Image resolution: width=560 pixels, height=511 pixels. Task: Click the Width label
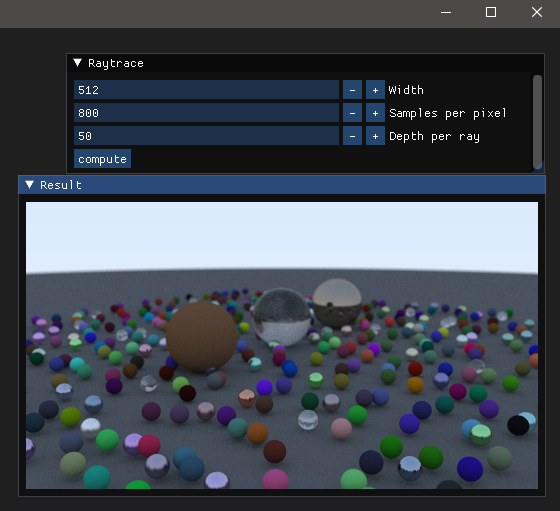pos(406,90)
